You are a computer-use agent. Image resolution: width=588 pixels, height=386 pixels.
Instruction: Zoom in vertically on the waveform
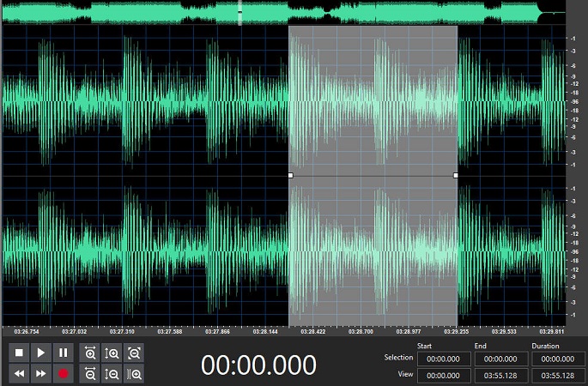[112, 353]
